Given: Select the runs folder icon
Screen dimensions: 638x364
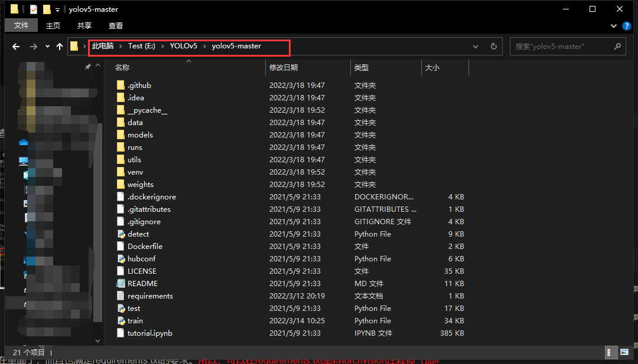Looking at the screenshot, I should (121, 147).
